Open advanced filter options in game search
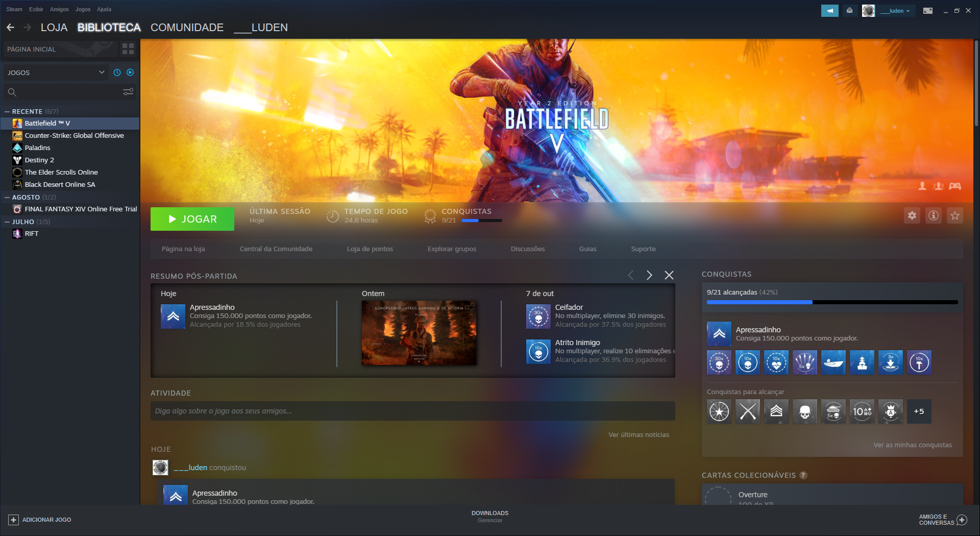The image size is (980, 536). (x=128, y=92)
